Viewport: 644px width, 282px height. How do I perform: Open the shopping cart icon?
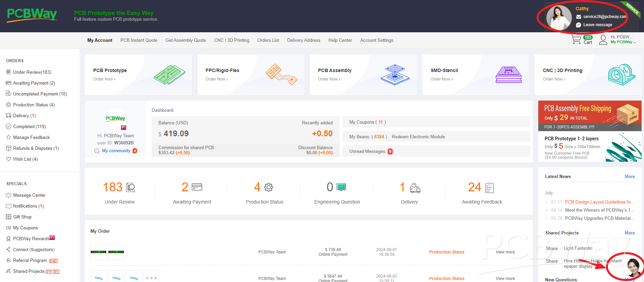576,40
